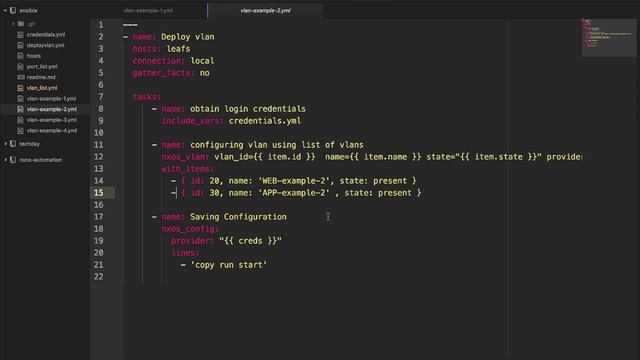
Task: Open vlan-example-4.yml in the tree view
Action: [x=51, y=131]
